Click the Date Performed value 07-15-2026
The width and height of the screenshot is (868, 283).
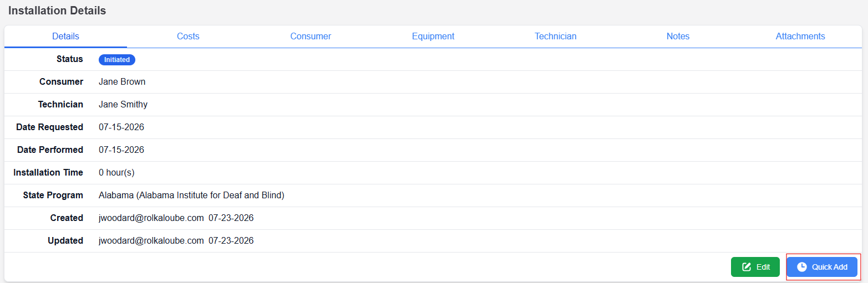[x=121, y=150]
